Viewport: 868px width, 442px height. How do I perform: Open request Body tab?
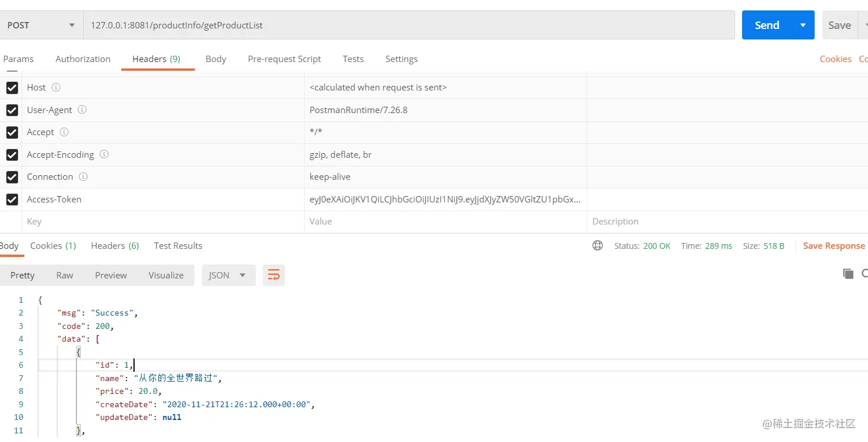[216, 59]
